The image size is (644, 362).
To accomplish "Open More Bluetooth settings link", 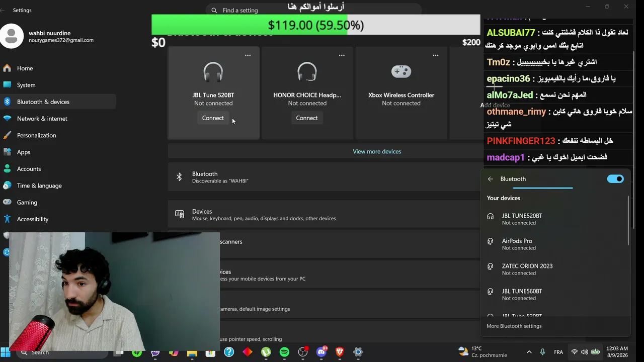I will (514, 326).
